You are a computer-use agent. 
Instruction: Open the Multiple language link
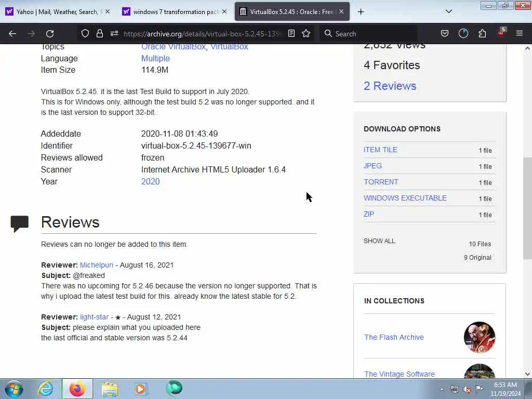coord(155,58)
